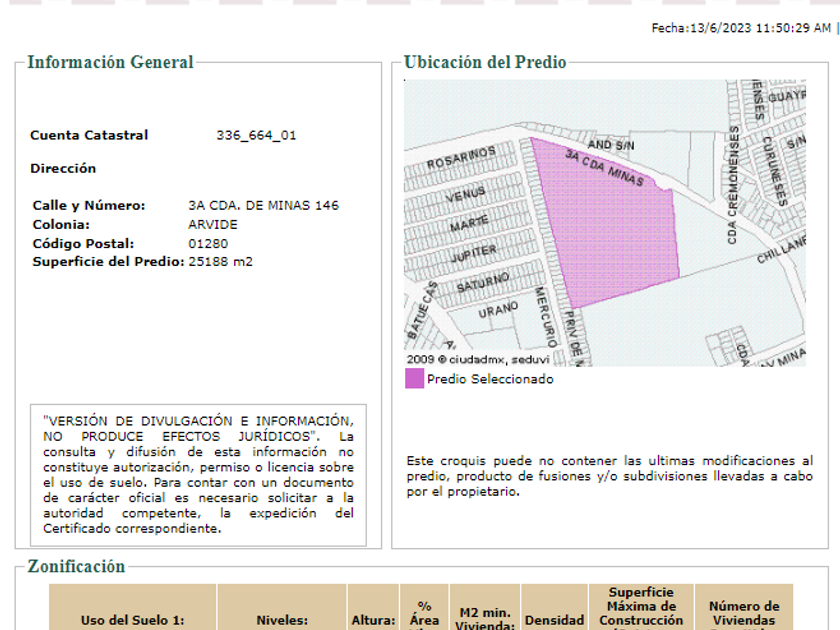Click the postal code 01280
Screen dimensions: 840x630
pos(208,244)
